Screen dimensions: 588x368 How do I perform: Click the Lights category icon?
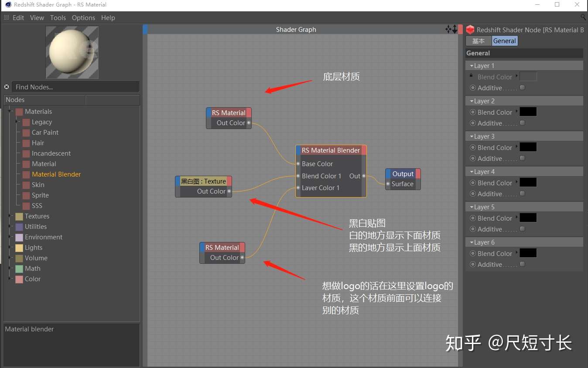click(x=19, y=248)
